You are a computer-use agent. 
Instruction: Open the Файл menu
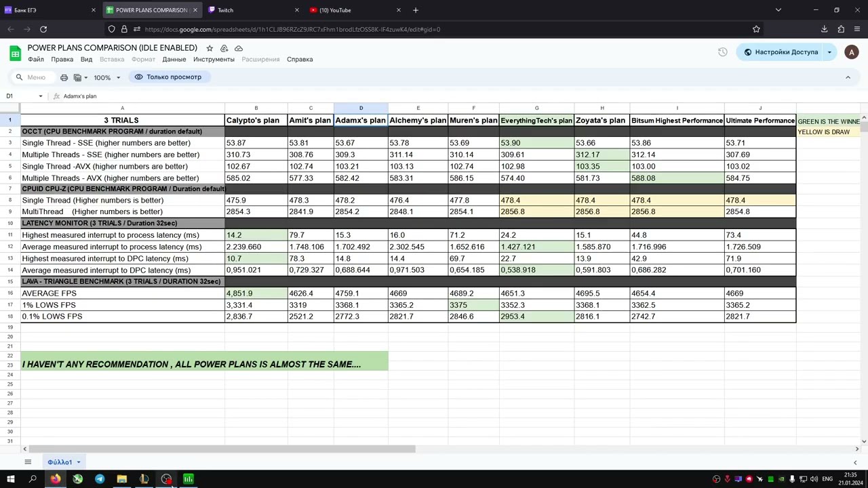[36, 60]
